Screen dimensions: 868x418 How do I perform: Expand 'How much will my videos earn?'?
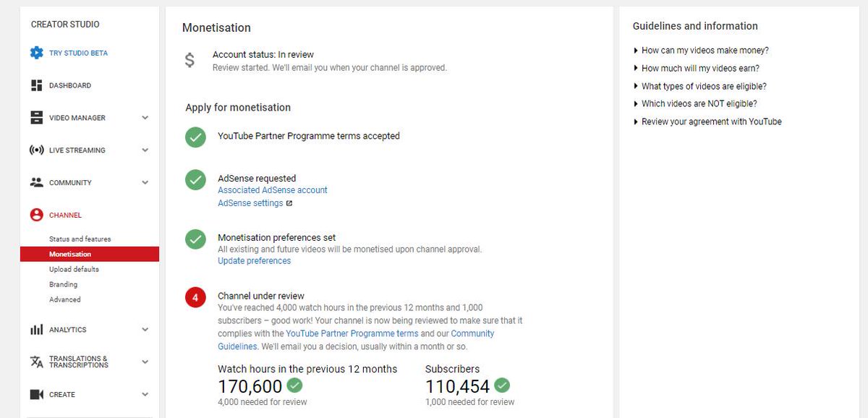696,69
